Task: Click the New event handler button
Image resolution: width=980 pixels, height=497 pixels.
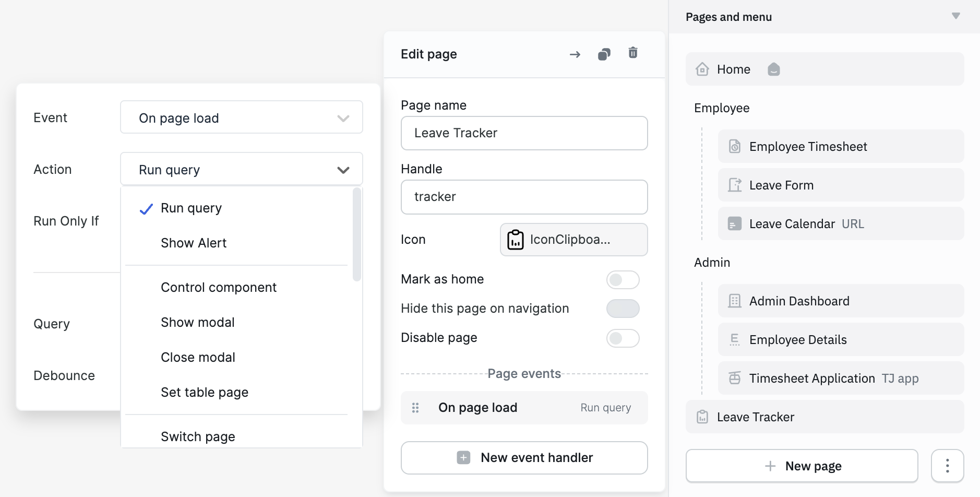Action: tap(523, 457)
